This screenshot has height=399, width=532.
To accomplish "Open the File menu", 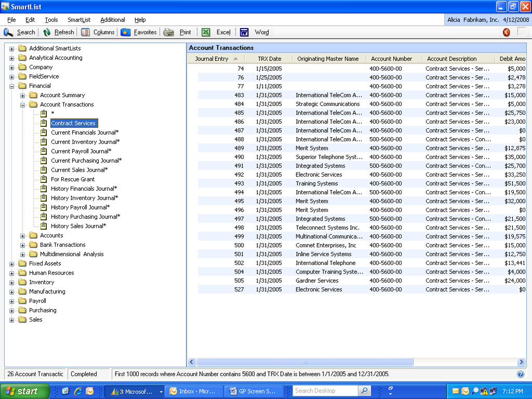I will coord(11,20).
